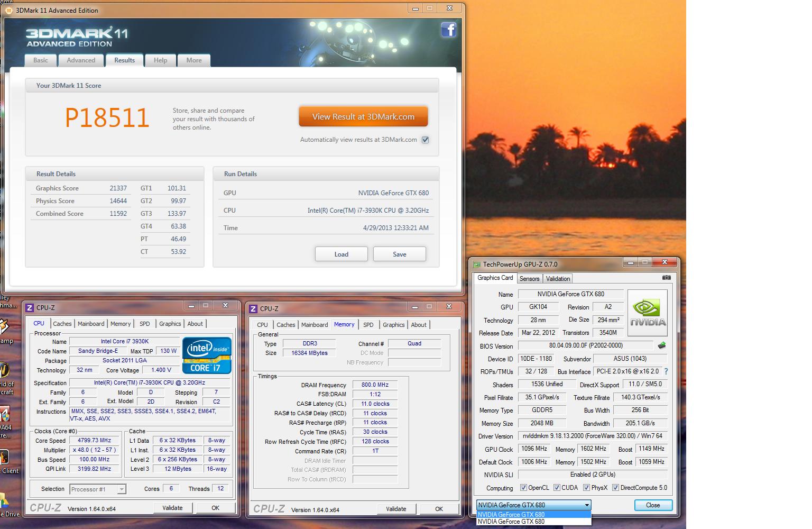The image size is (812, 529).
Task: Toggle Automatically view results at 3DMark.com checkbox
Action: pyautogui.click(x=426, y=140)
